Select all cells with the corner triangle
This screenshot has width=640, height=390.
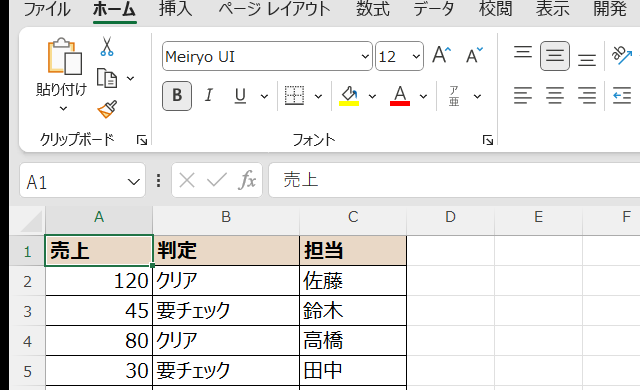(x=31, y=222)
